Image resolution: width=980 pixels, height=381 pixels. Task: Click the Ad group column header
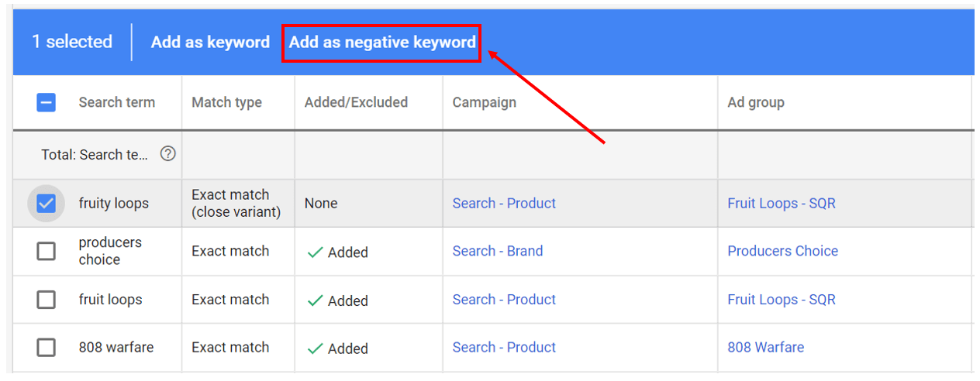pos(755,102)
